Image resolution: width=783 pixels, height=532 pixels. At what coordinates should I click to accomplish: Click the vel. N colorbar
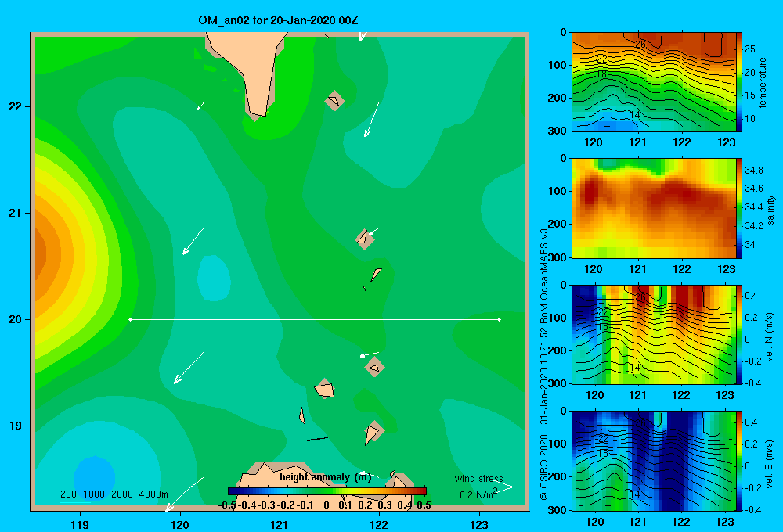point(739,334)
